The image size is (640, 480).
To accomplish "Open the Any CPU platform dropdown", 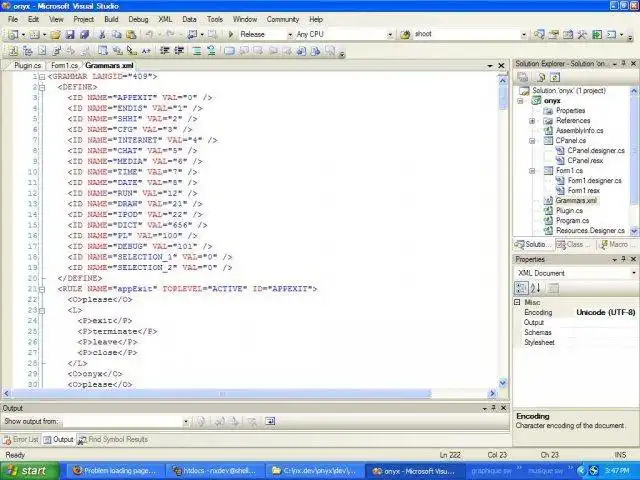I will pyautogui.click(x=390, y=35).
